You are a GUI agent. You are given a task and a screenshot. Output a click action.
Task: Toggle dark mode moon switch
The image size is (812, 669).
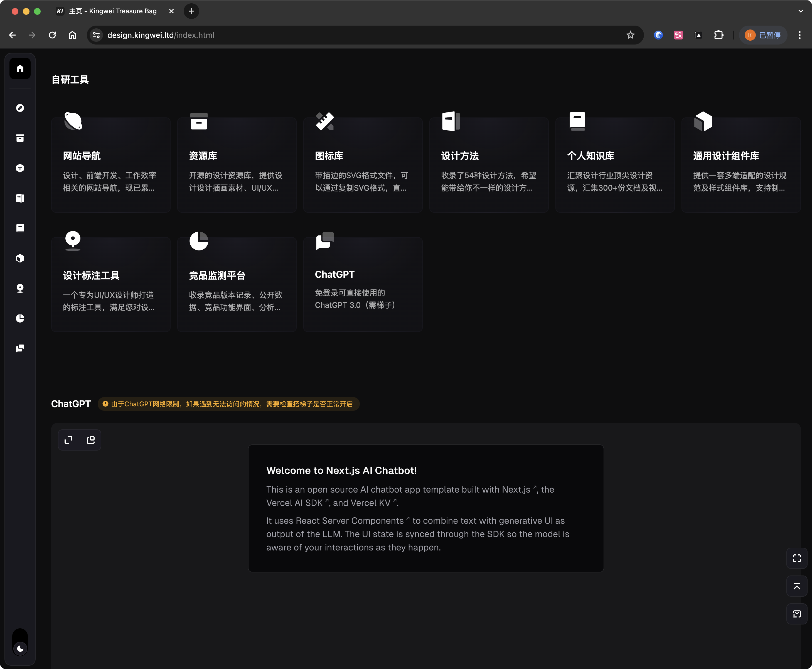20,648
